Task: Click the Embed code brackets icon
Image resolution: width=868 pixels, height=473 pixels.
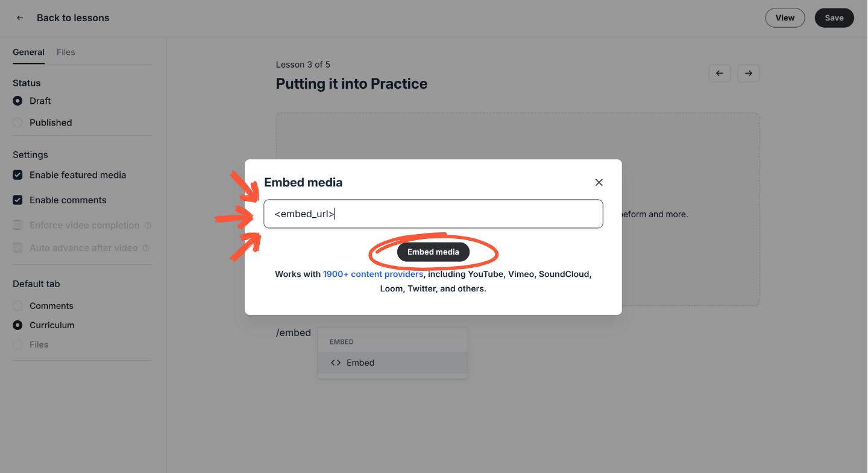Action: 336,363
